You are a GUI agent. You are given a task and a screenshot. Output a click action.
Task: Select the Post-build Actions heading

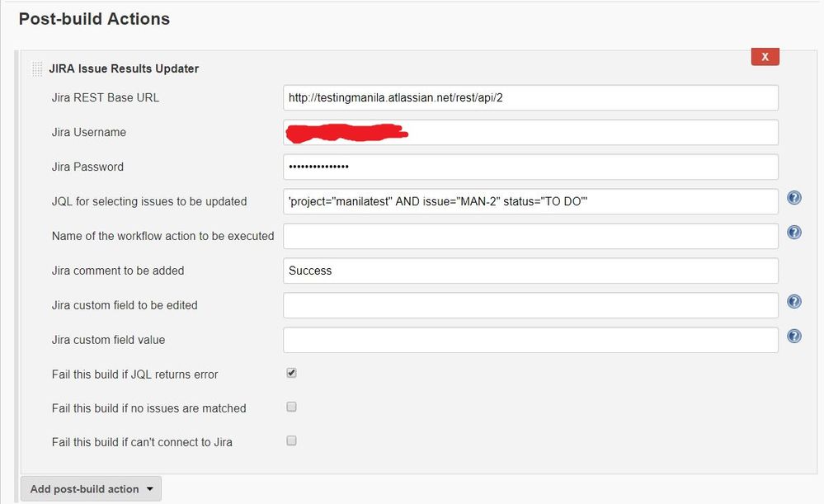94,18
